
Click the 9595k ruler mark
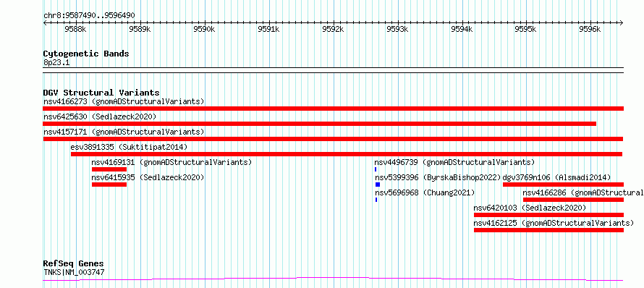tap(526, 30)
